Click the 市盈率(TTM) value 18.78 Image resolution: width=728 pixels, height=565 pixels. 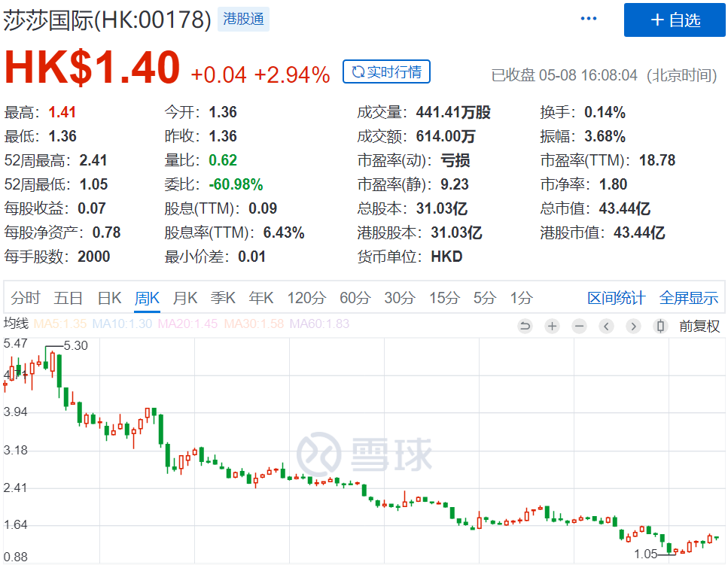(x=657, y=160)
